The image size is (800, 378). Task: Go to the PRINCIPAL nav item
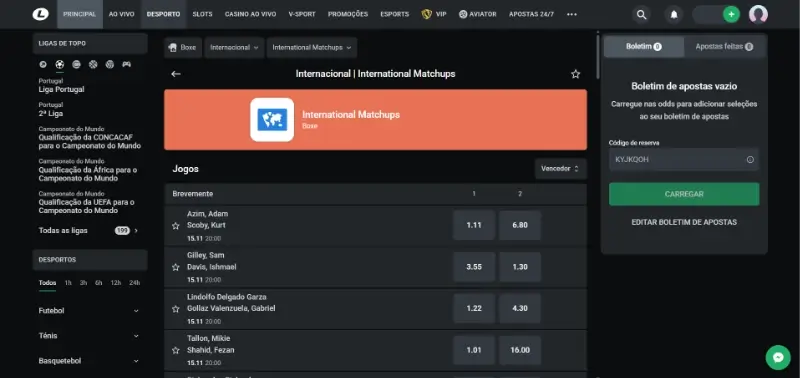[x=80, y=14]
